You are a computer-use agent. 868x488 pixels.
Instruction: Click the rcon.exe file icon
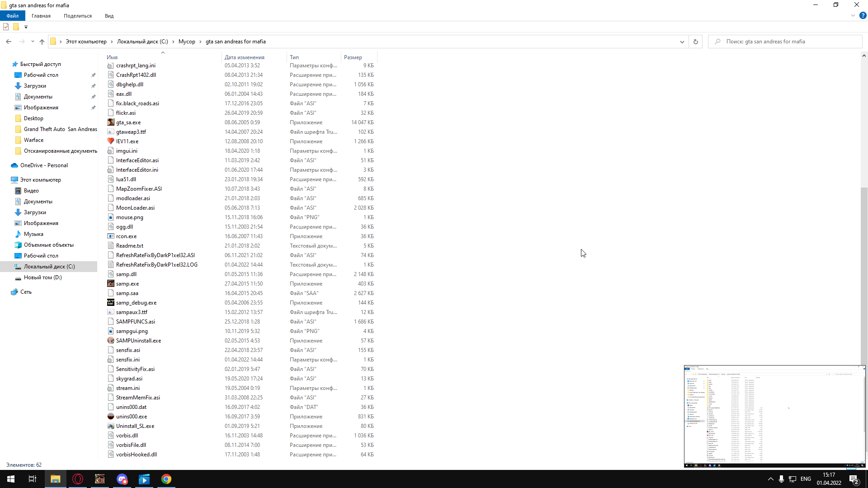[111, 236]
